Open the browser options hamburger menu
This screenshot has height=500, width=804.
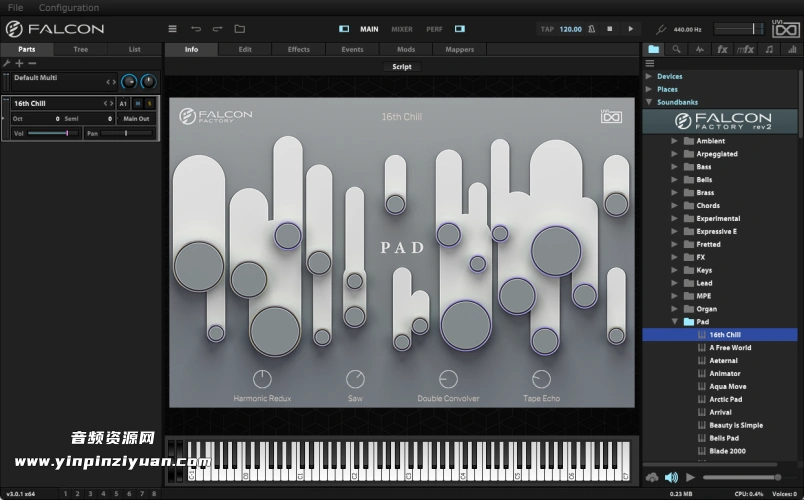coord(650,64)
